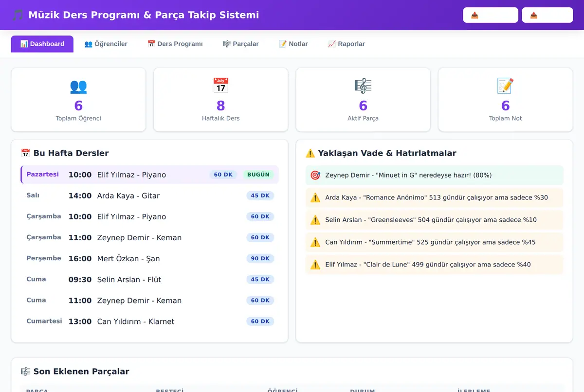Open the Parçalar tab

240,44
